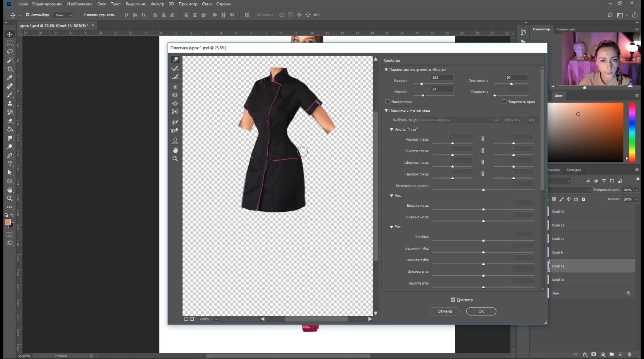Toggle the Автовыбор checkbox
Screen dimensions: 644x359
pos(27,15)
